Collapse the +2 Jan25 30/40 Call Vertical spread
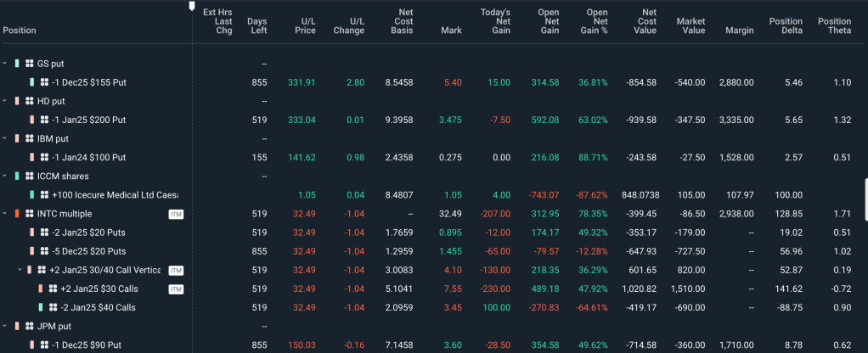 click(20, 270)
